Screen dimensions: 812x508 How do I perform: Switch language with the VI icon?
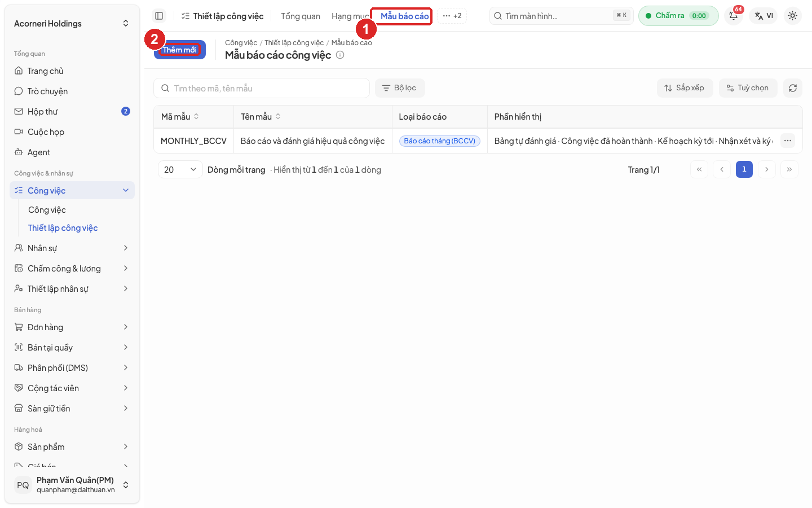764,16
